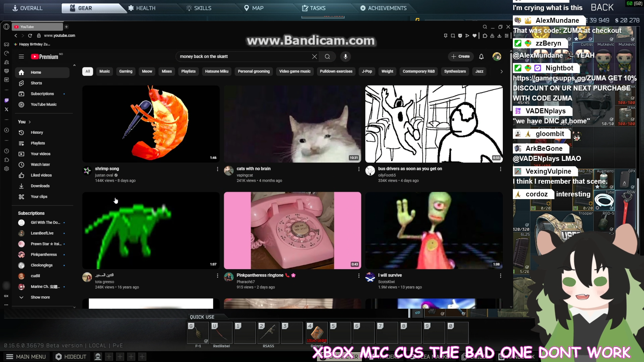Switch to the HEALTH tab

(x=142, y=8)
